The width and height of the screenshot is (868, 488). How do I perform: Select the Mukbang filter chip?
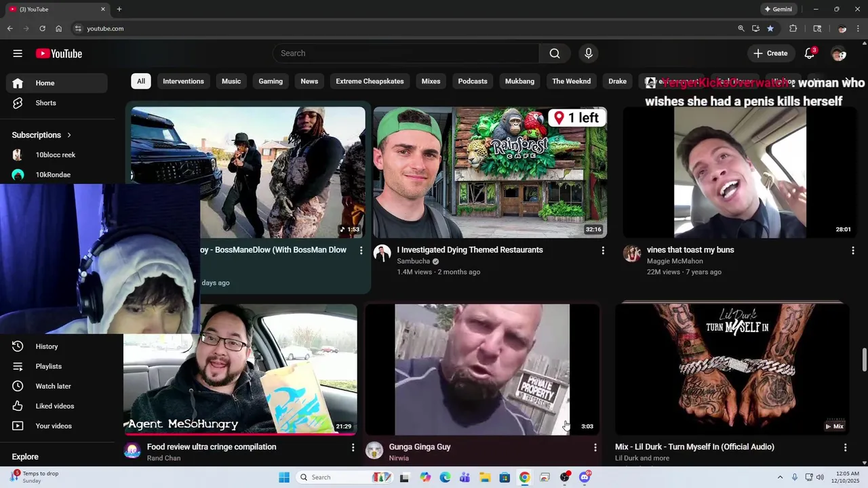coord(519,81)
